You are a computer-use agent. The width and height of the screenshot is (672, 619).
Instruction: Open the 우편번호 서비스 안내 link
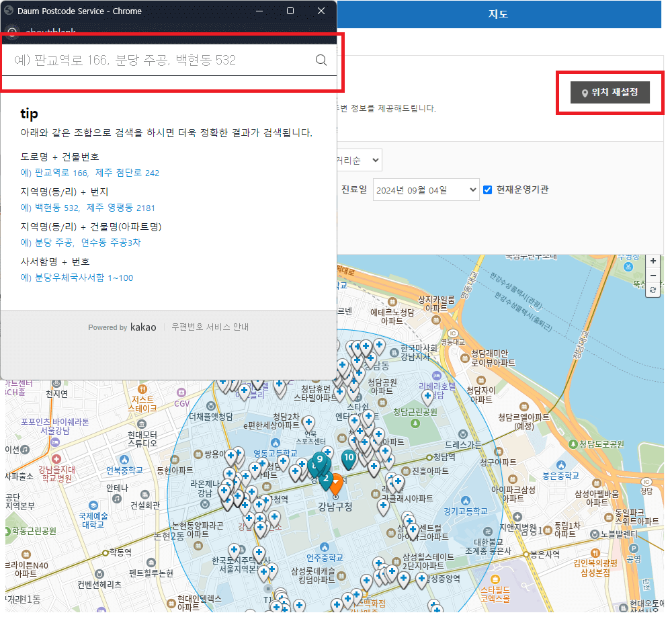(210, 327)
